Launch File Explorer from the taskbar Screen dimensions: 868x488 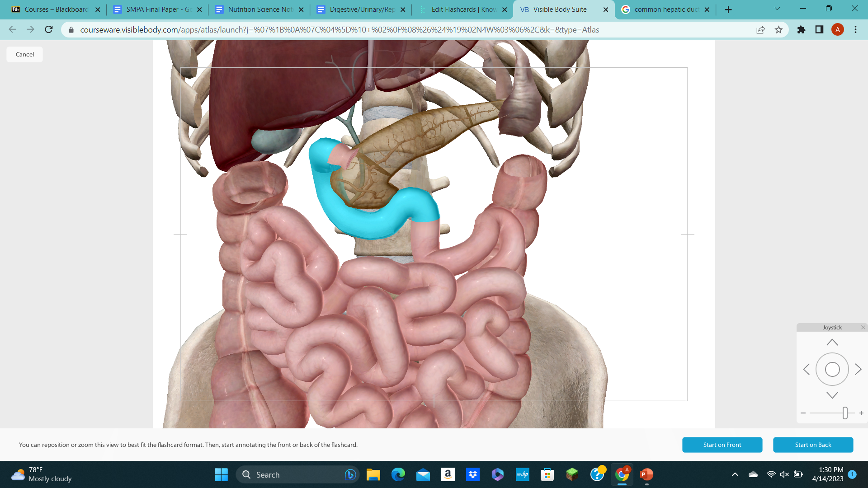373,474
